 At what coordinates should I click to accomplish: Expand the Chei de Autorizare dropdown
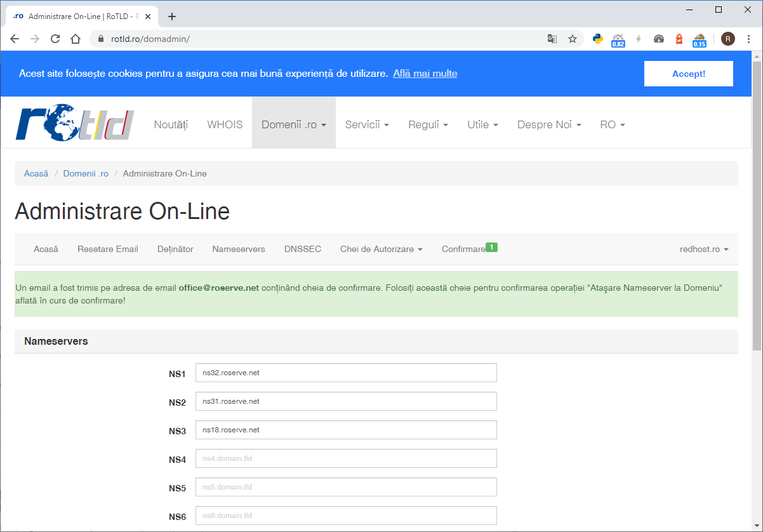tap(381, 249)
